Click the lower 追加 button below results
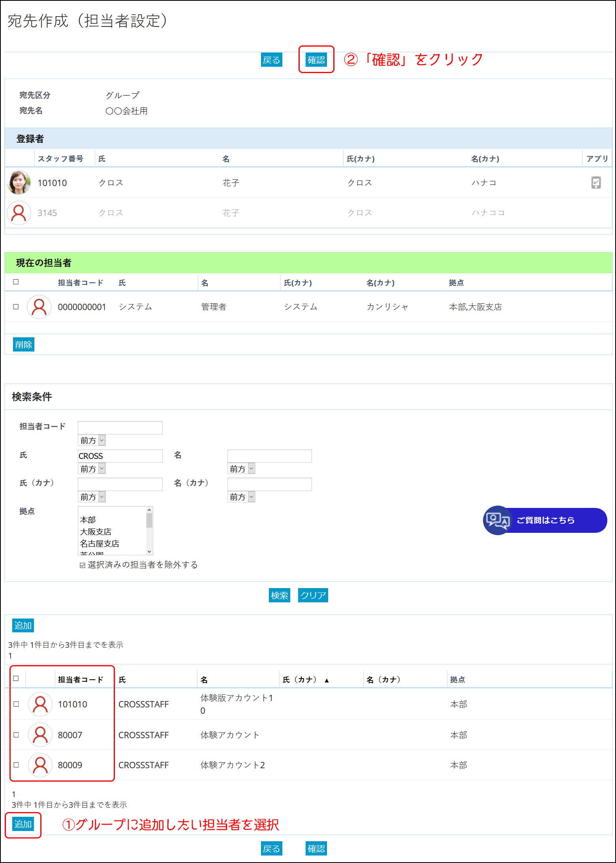The width and height of the screenshot is (616, 863). pyautogui.click(x=23, y=824)
